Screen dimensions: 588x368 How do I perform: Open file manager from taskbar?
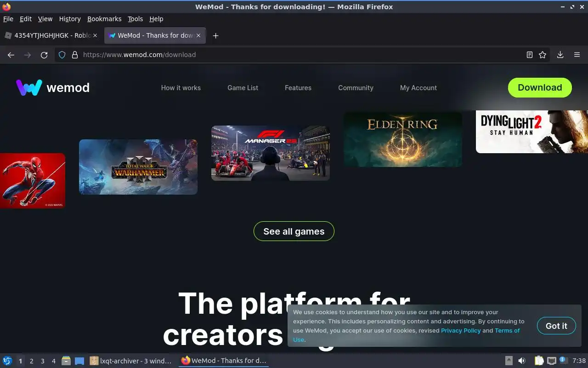point(66,361)
